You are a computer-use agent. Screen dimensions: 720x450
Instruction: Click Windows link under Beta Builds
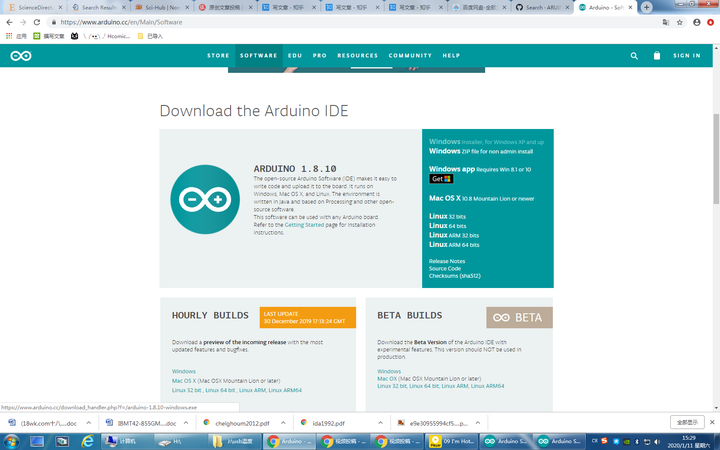click(x=389, y=371)
